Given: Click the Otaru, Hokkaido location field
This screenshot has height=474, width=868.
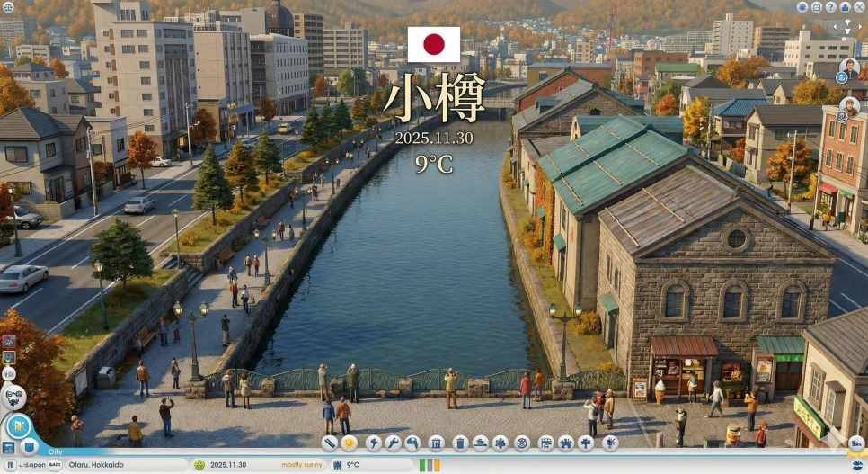Looking at the screenshot, I should pos(126,465).
